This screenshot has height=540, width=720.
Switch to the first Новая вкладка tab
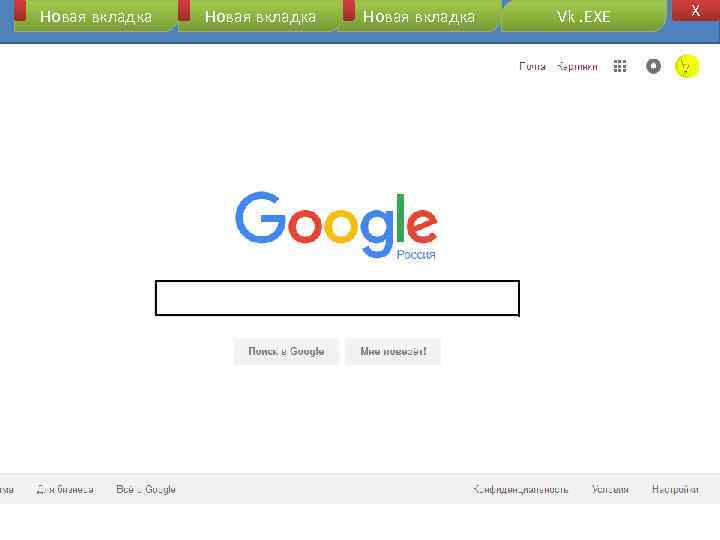pos(96,17)
